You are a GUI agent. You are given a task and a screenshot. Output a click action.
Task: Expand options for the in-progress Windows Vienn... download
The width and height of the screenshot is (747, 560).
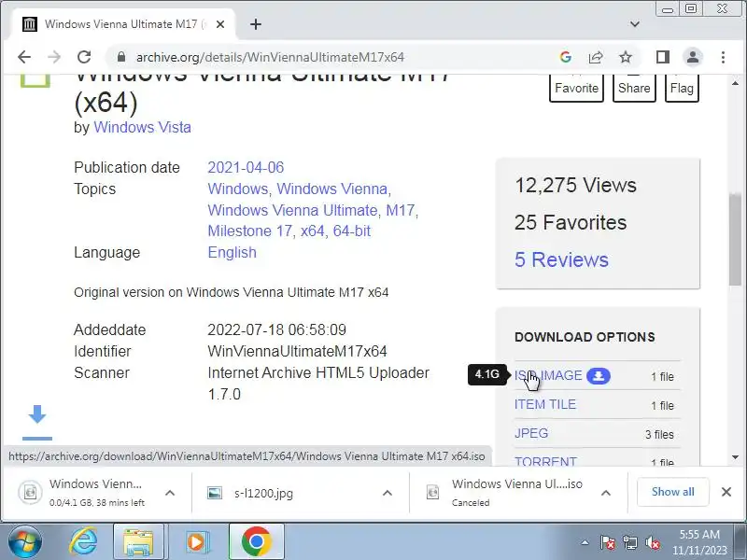click(170, 493)
